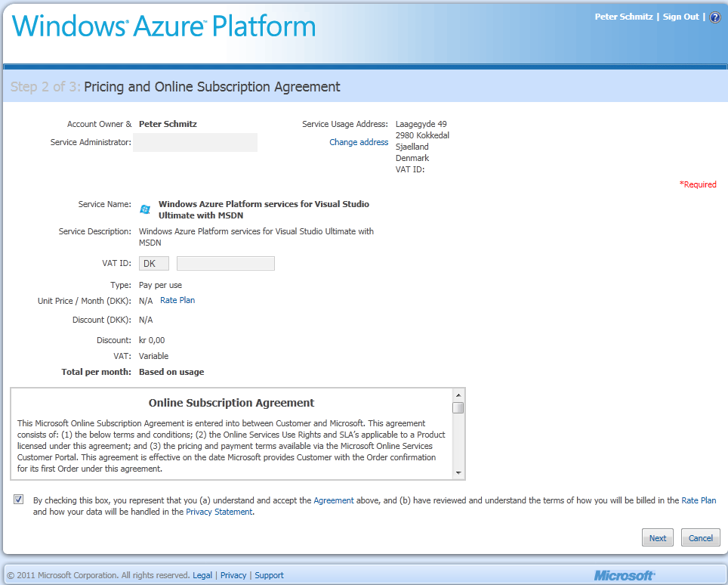Click the '2980 Kokkedal' address line

[x=422, y=135]
